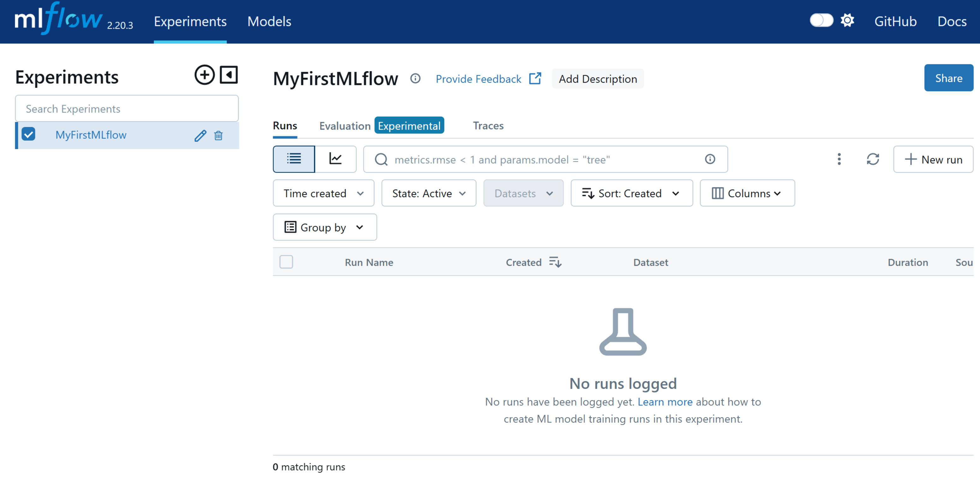Open the Columns selector dropdown
This screenshot has height=480, width=980.
click(x=747, y=193)
